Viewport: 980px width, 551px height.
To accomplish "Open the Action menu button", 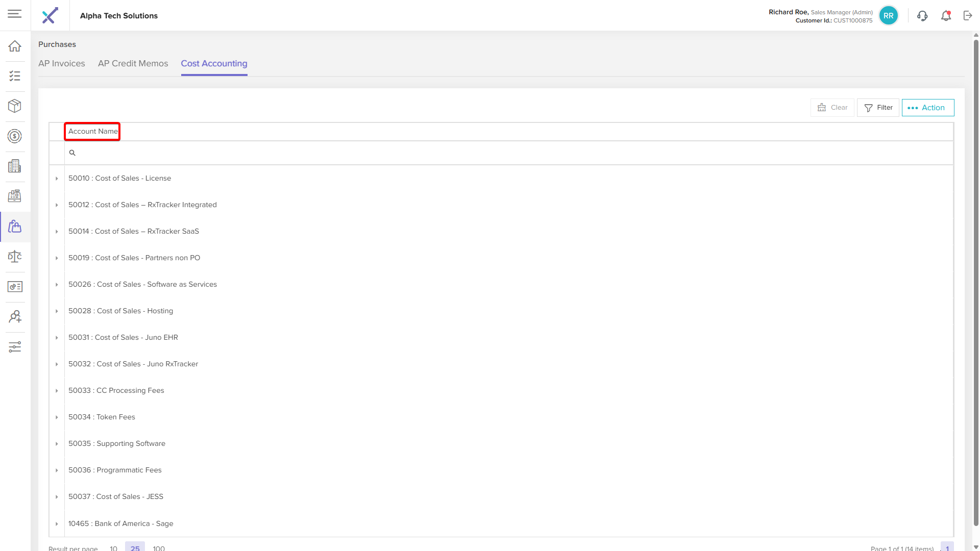I will pyautogui.click(x=927, y=108).
